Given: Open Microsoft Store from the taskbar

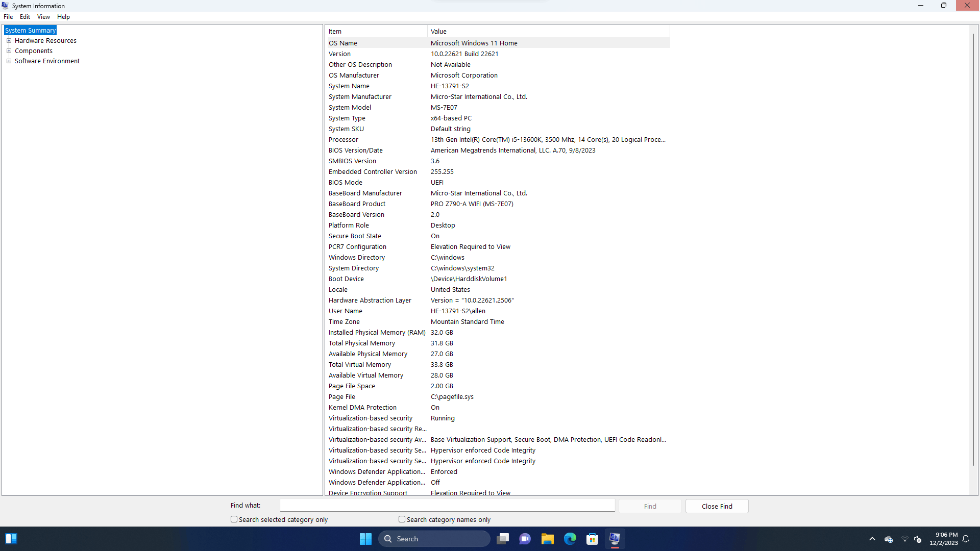Looking at the screenshot, I should pyautogui.click(x=592, y=539).
